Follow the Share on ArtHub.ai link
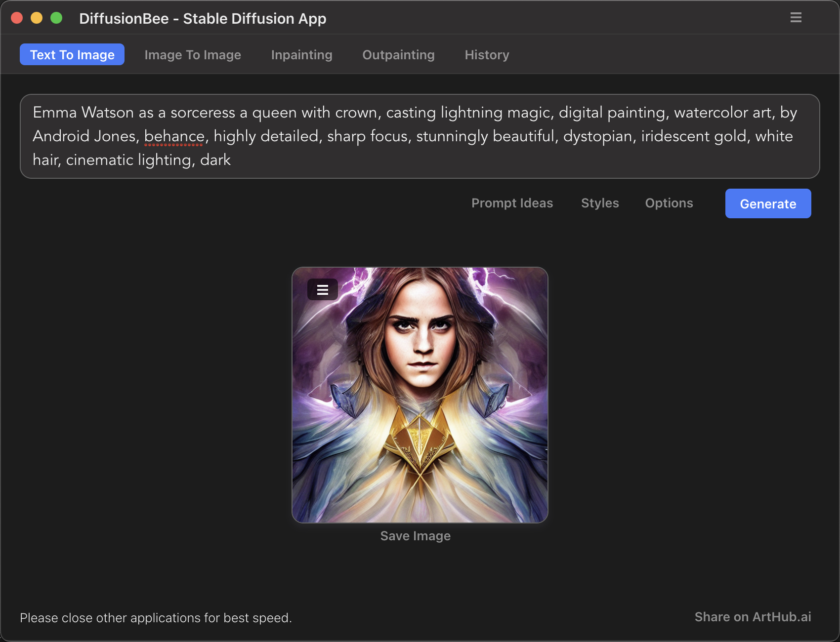Image resolution: width=840 pixels, height=642 pixels. tap(753, 617)
